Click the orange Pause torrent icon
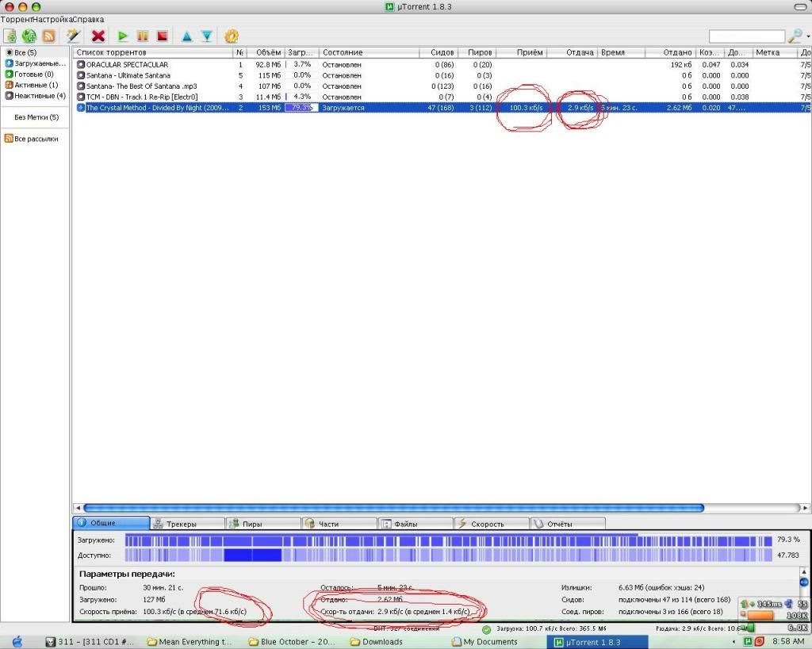 pos(143,36)
